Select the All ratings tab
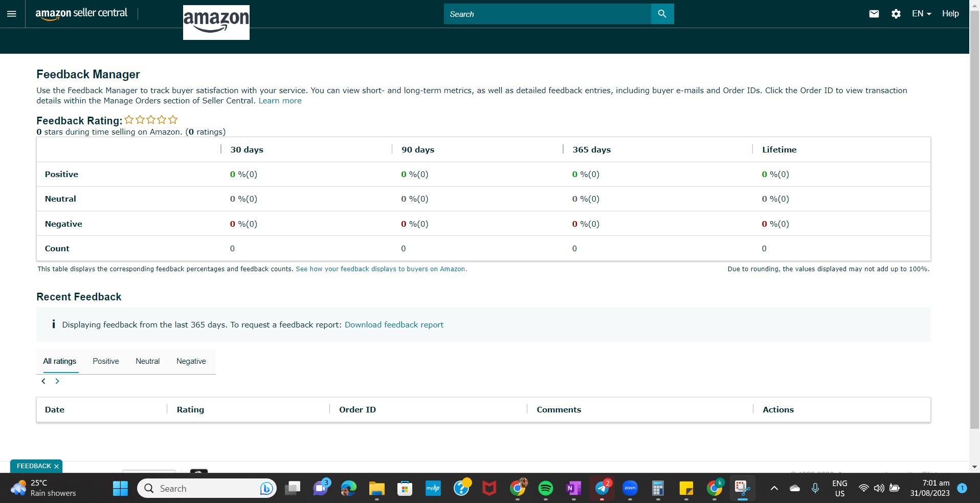The height and width of the screenshot is (503, 980). (x=60, y=361)
